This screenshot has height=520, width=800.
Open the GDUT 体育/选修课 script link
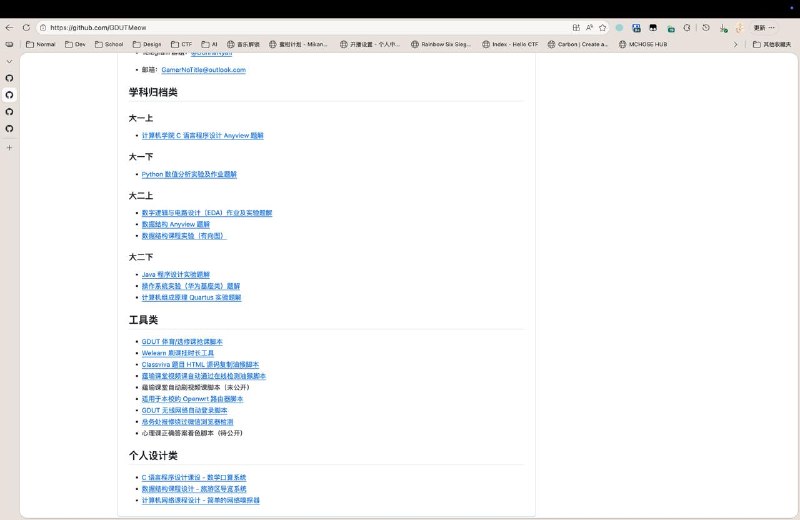point(182,342)
